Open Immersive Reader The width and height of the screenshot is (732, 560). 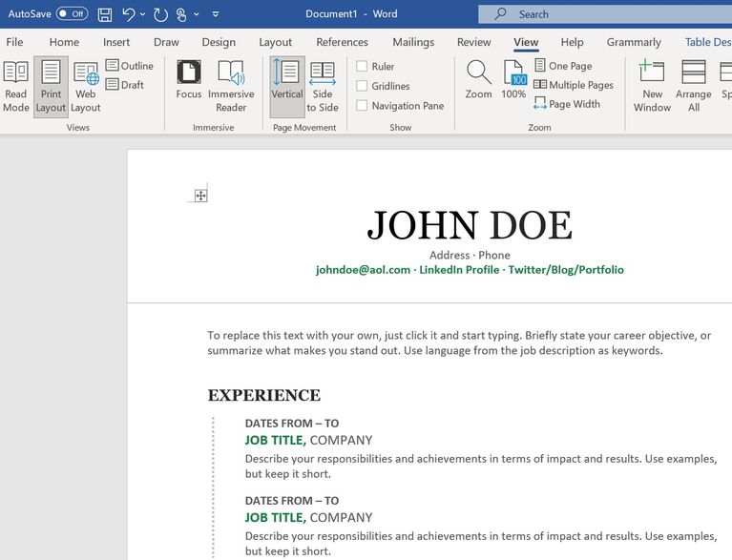(231, 87)
